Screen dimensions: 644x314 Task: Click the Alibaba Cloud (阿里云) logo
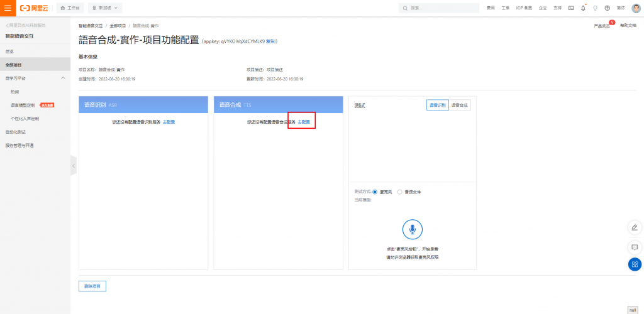click(34, 8)
